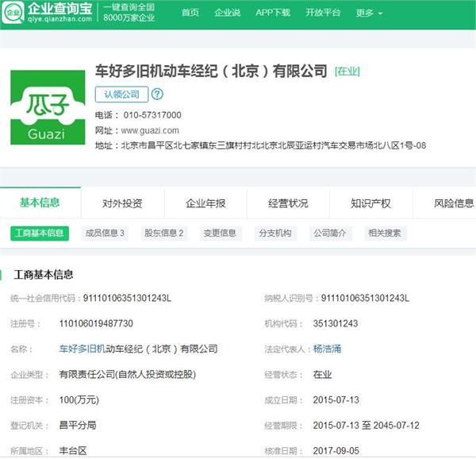This screenshot has width=476, height=459.
Task: Click registration authority 昌平分局
Action: [78, 426]
